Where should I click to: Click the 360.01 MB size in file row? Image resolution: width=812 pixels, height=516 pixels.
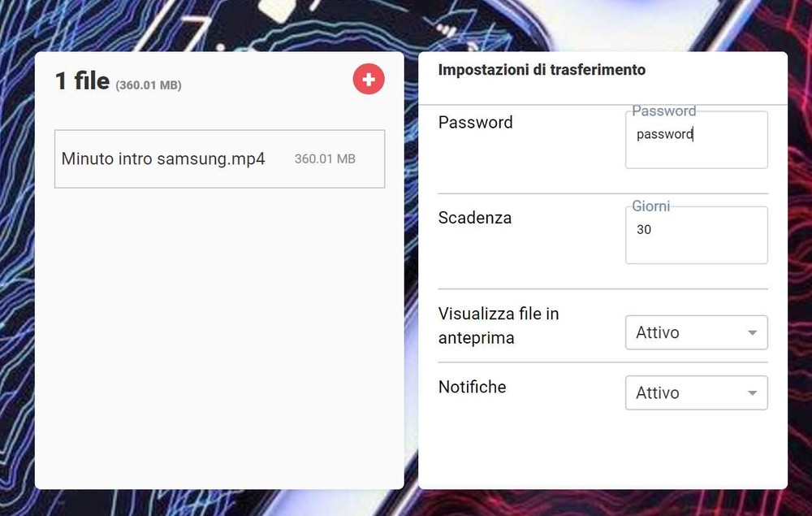point(325,159)
